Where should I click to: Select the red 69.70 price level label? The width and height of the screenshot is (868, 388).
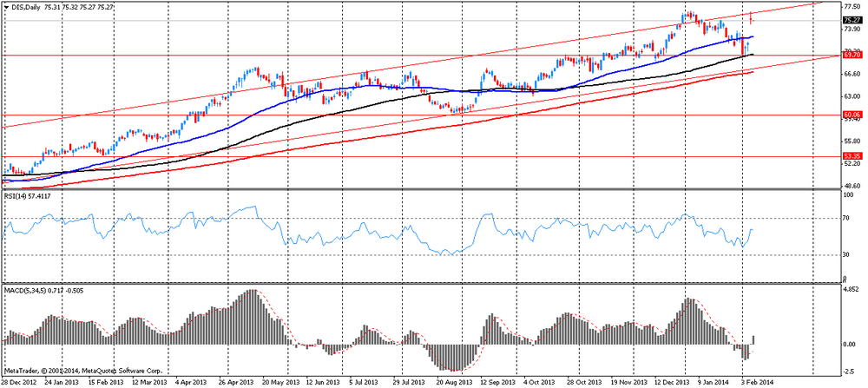click(x=851, y=56)
